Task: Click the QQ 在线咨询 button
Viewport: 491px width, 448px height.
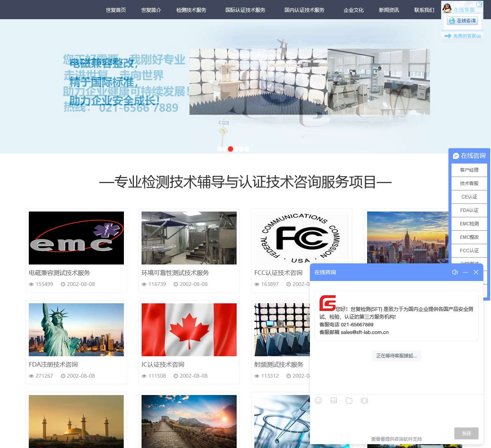Action: 463,21
